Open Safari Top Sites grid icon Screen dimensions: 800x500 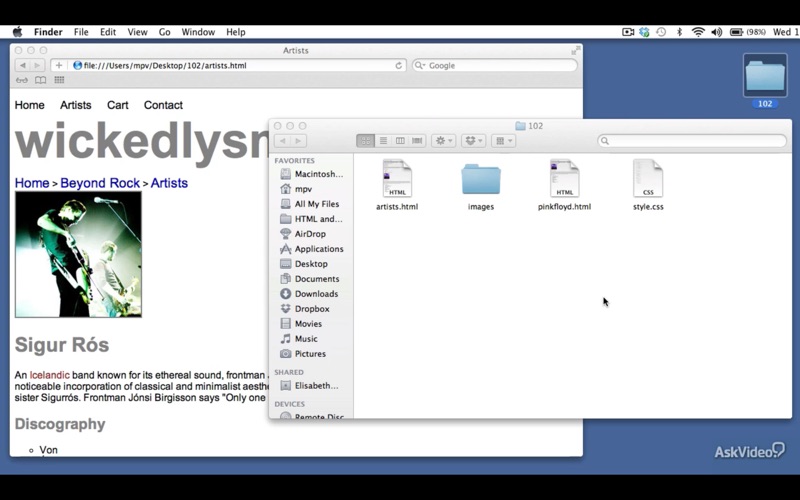59,80
